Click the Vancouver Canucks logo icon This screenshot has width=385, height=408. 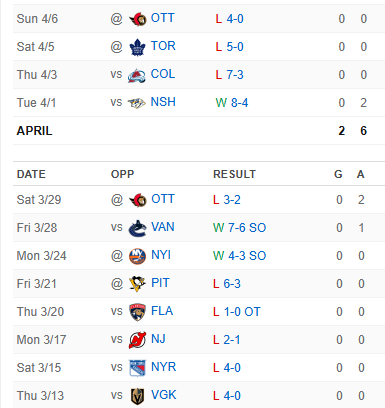[137, 228]
